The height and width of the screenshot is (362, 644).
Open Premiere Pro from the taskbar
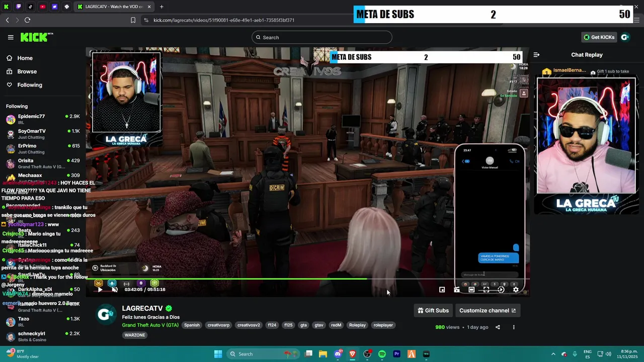coord(396,354)
